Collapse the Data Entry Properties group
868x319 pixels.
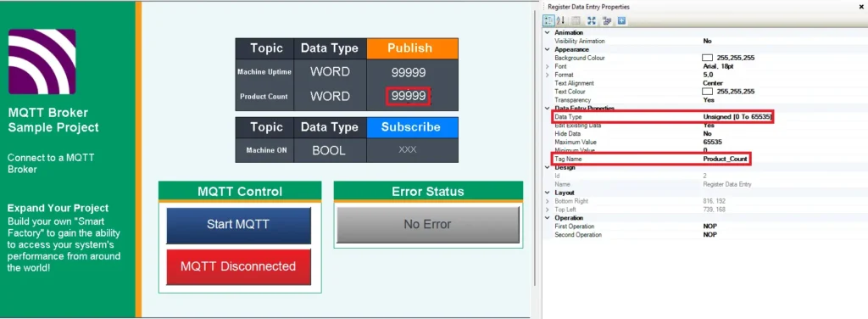tap(548, 109)
